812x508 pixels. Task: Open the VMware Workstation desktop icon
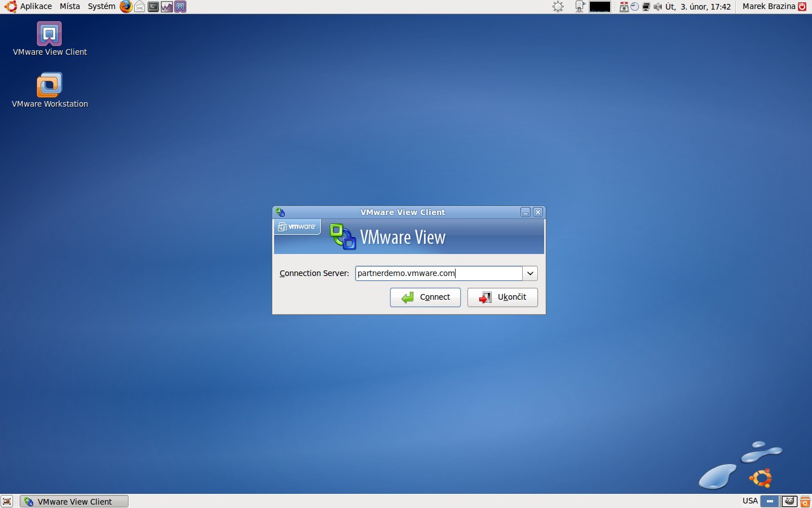[x=50, y=86]
